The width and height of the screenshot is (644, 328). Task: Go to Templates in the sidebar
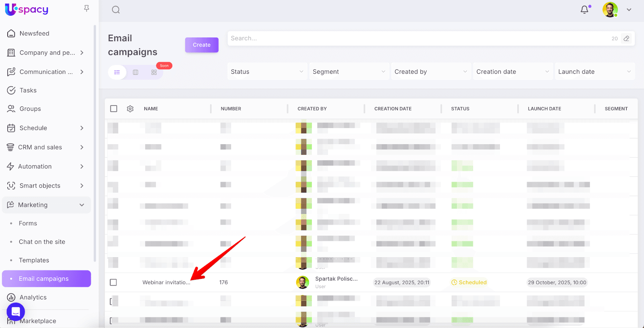click(34, 260)
